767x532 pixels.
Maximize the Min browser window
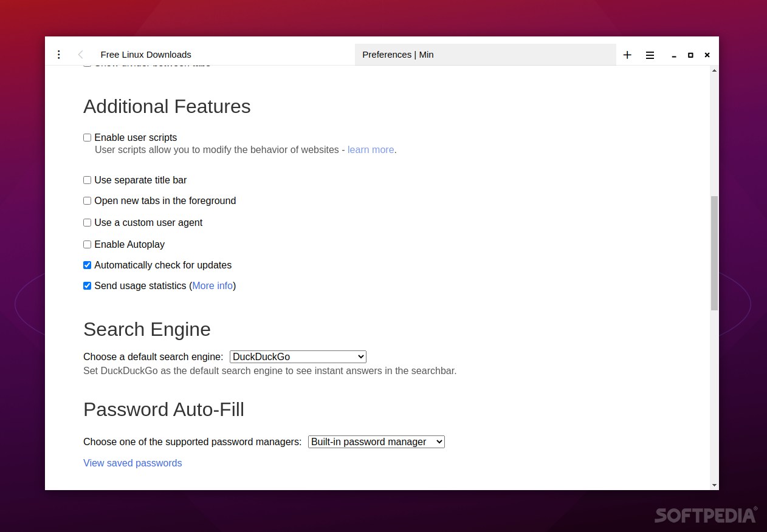click(x=690, y=55)
